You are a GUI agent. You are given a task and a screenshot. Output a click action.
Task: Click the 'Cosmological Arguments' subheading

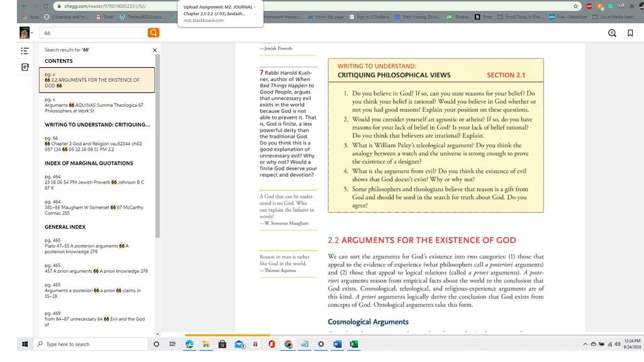(x=368, y=322)
